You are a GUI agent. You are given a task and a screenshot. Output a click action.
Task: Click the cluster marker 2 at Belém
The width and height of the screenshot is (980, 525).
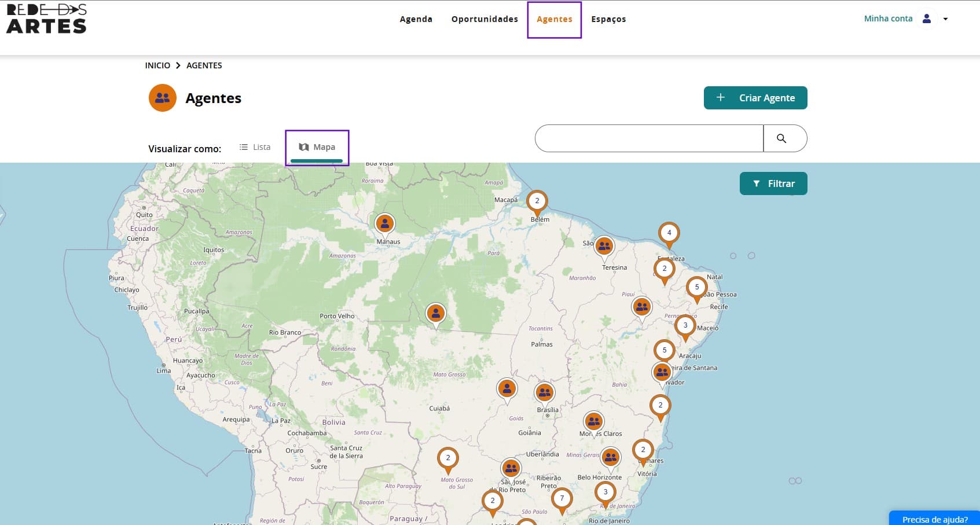pos(537,201)
